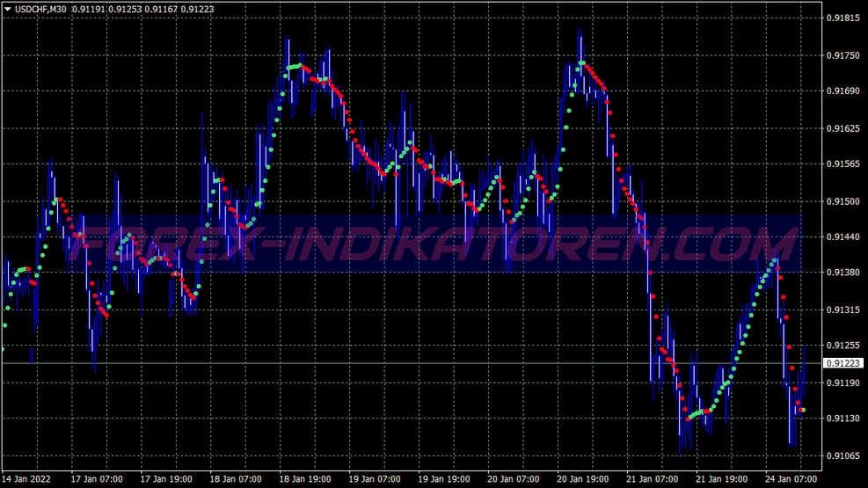Image resolution: width=868 pixels, height=488 pixels.
Task: Select the 0.91065 price axis label
Action: pos(843,456)
